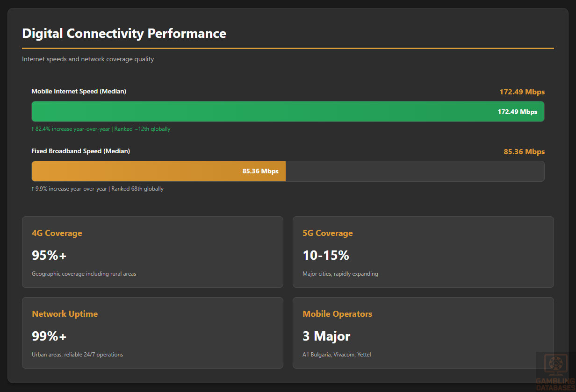Open the 4G Coverage card heading
The height and width of the screenshot is (392, 576).
point(57,233)
